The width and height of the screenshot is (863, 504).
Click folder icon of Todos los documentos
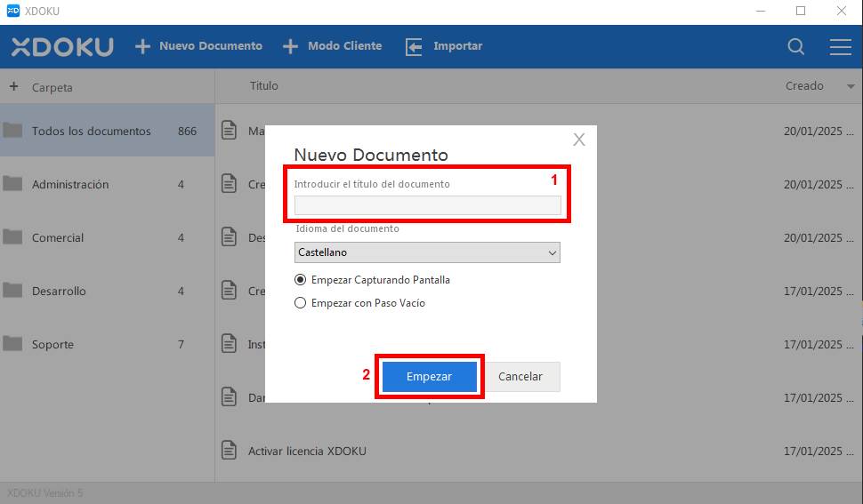click(12, 131)
